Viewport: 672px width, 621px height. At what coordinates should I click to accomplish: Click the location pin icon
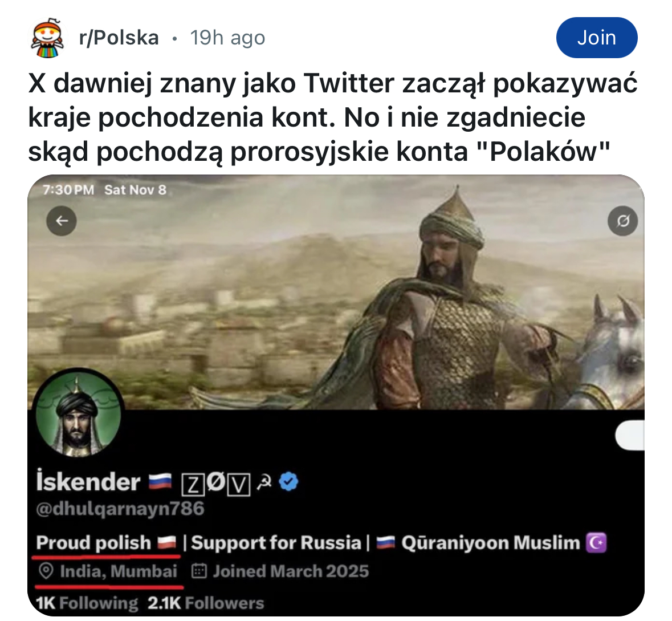[47, 571]
